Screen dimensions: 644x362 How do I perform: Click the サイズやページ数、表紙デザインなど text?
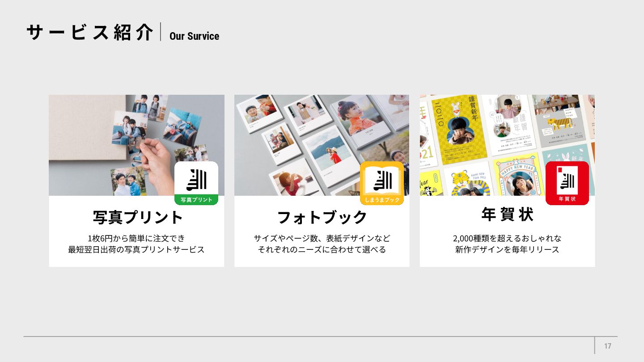322,238
